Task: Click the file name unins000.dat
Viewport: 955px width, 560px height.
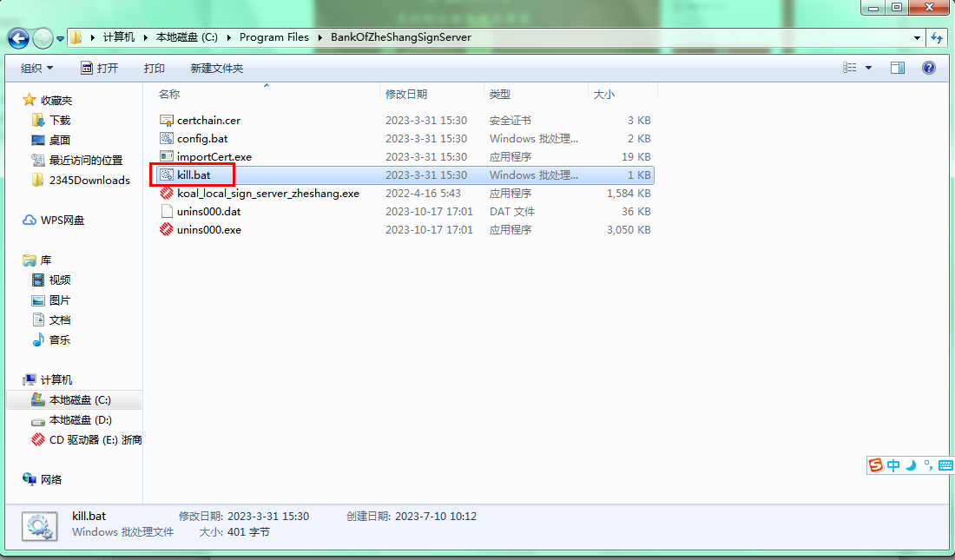Action: (209, 212)
